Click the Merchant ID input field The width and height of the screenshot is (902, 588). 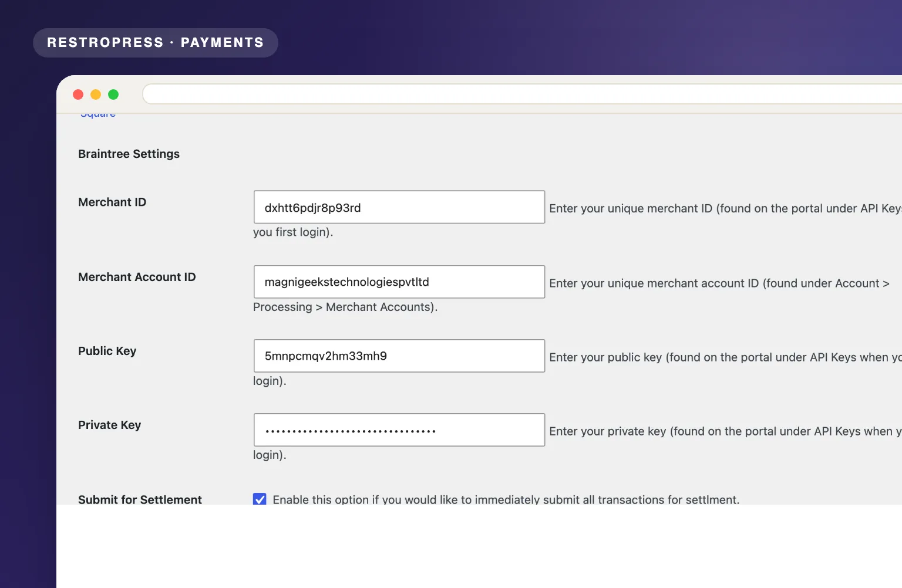pos(399,207)
